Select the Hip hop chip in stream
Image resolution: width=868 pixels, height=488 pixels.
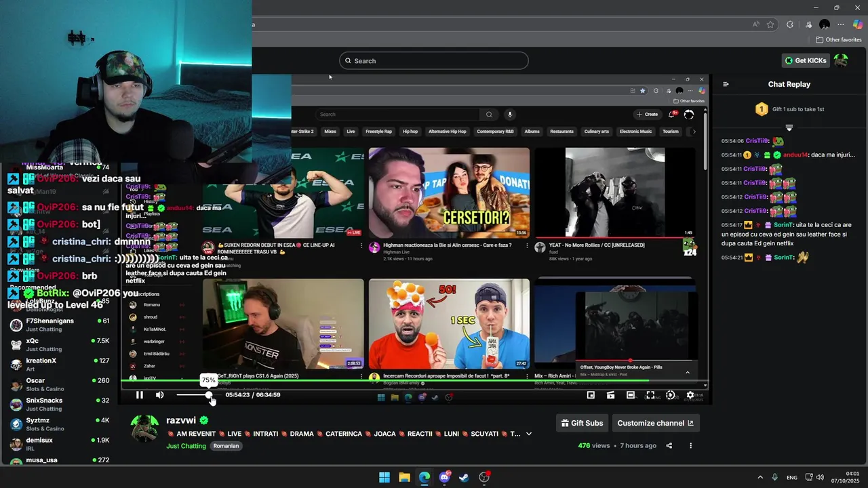(410, 131)
